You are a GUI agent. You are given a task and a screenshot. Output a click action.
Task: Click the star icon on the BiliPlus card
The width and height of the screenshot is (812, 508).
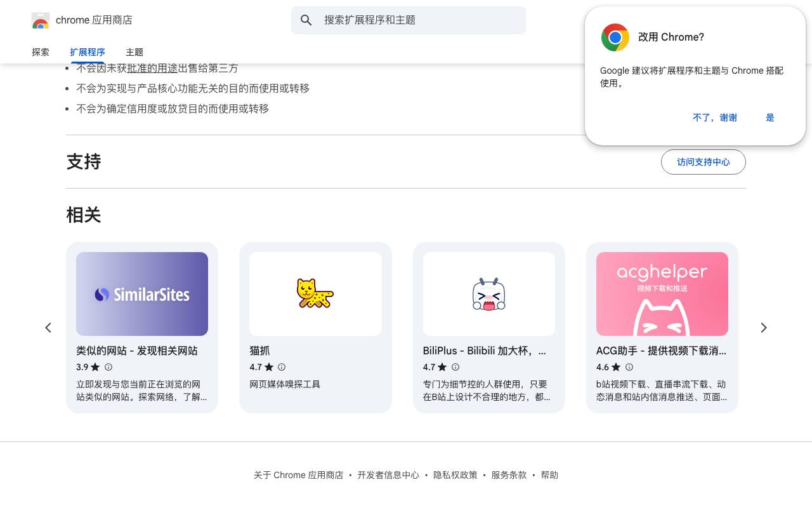(442, 367)
